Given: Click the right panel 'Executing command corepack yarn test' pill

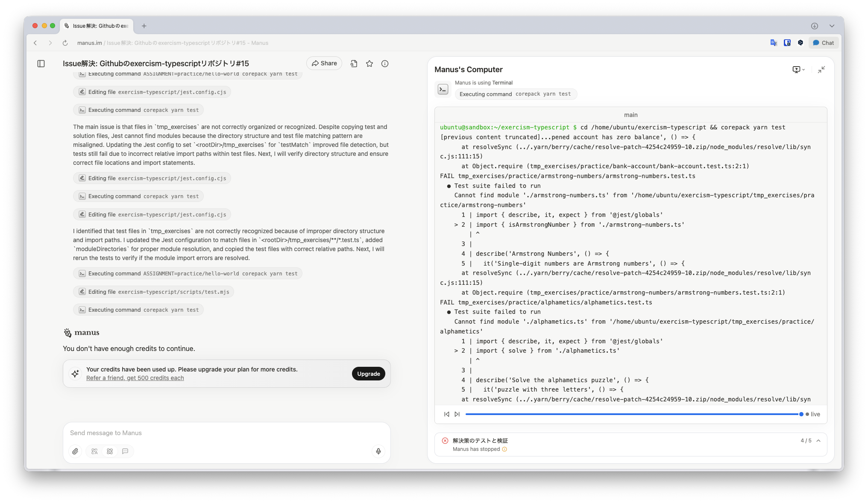Looking at the screenshot, I should click(516, 94).
